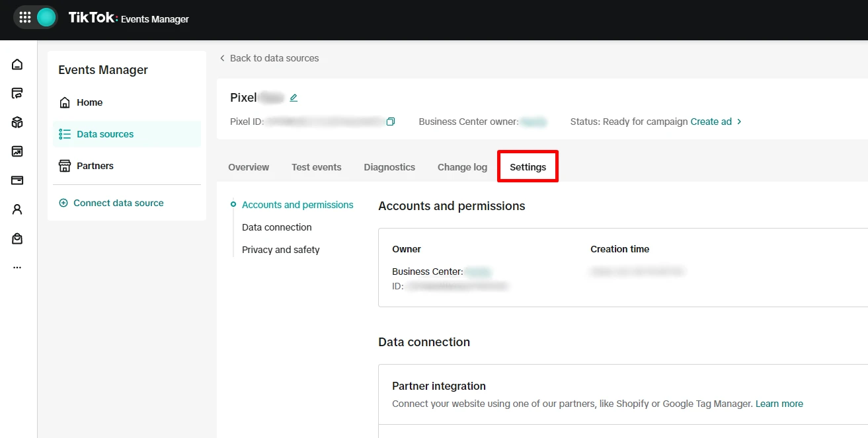
Task: Open the home icon in left rail
Action: click(17, 64)
